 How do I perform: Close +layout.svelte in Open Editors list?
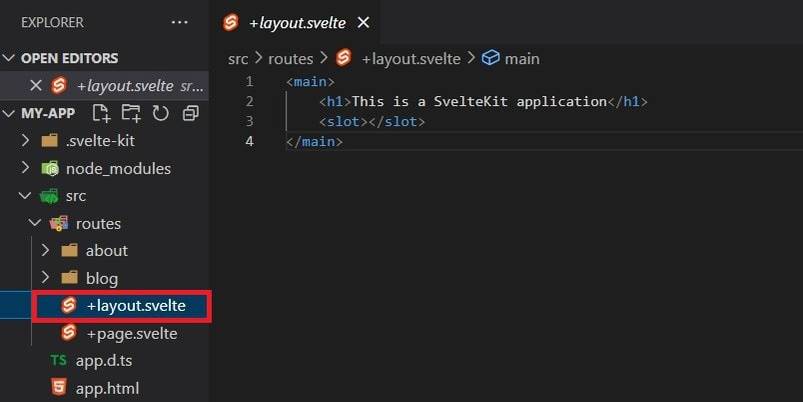point(36,86)
